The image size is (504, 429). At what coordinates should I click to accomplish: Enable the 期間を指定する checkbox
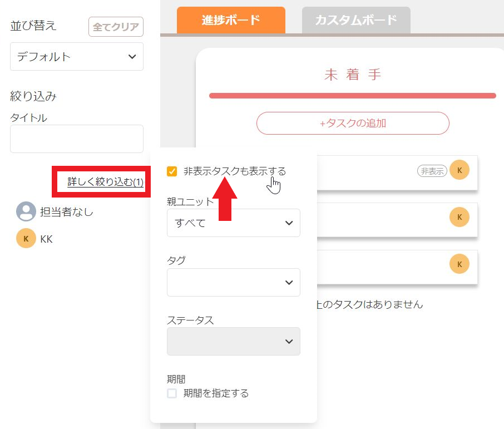coord(172,393)
